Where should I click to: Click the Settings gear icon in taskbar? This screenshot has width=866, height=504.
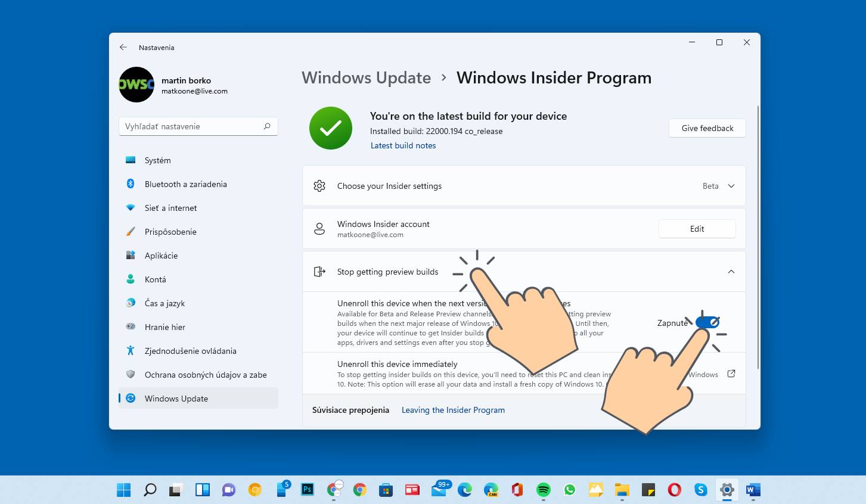click(727, 490)
